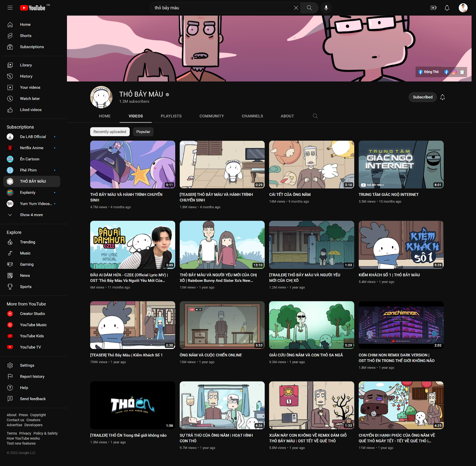
Task: Open CÁI TẾT CỦA ÔNG NĂM thumbnail
Action: [x=311, y=164]
